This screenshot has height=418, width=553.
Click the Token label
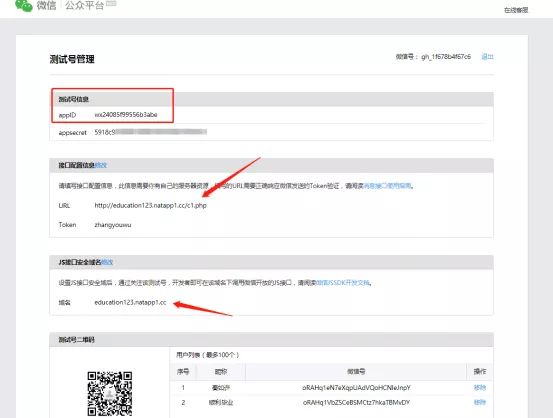(x=67, y=225)
